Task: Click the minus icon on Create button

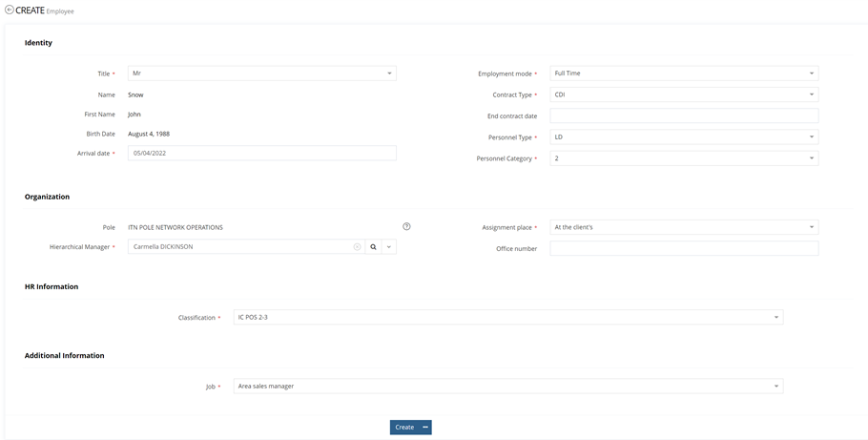Action: click(x=424, y=428)
